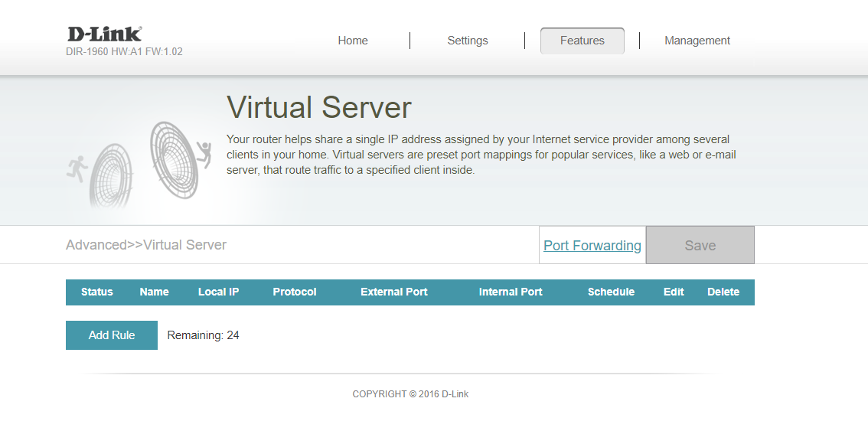Click the Status column header
Viewport: 868px width, 444px height.
tap(97, 292)
